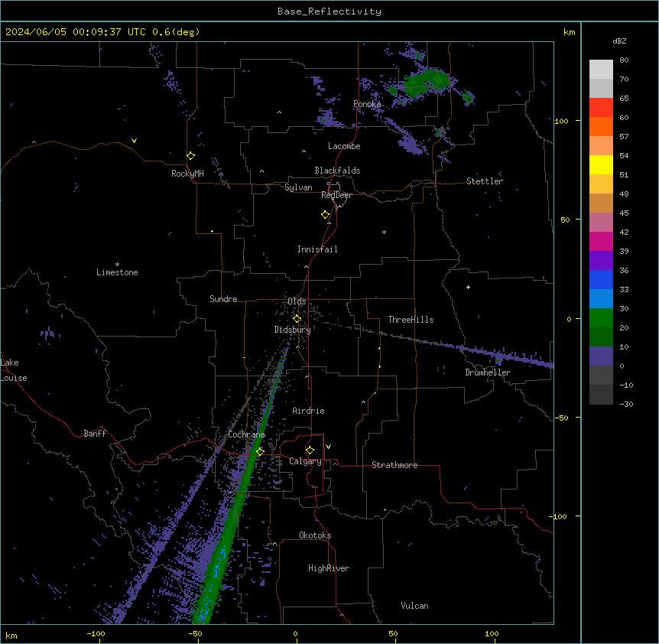Screen dimensions: 659x644
Task: Select the slate purple 0-10 dBZ swatch
Action: coord(601,356)
